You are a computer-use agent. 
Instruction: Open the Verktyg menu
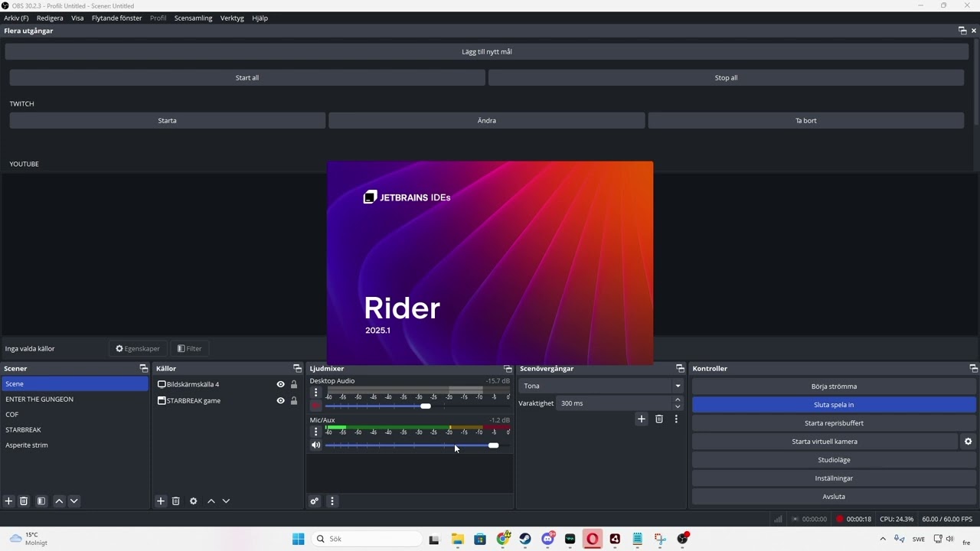232,18
